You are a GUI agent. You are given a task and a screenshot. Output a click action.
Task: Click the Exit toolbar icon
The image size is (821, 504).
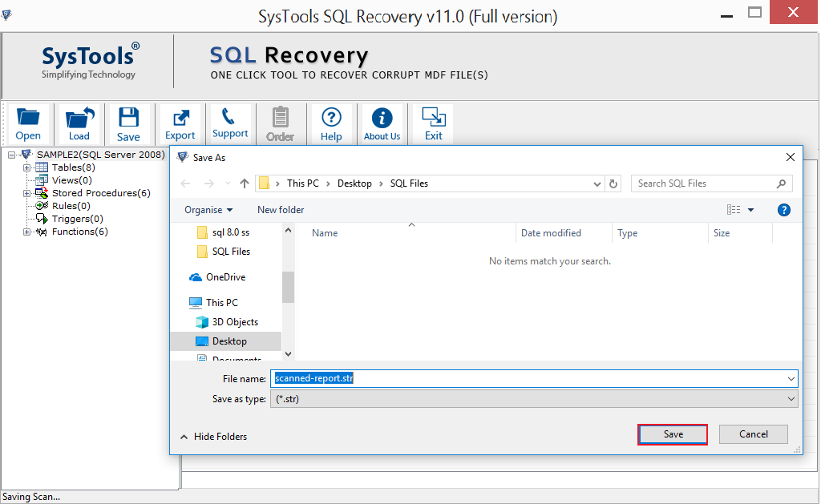(434, 124)
